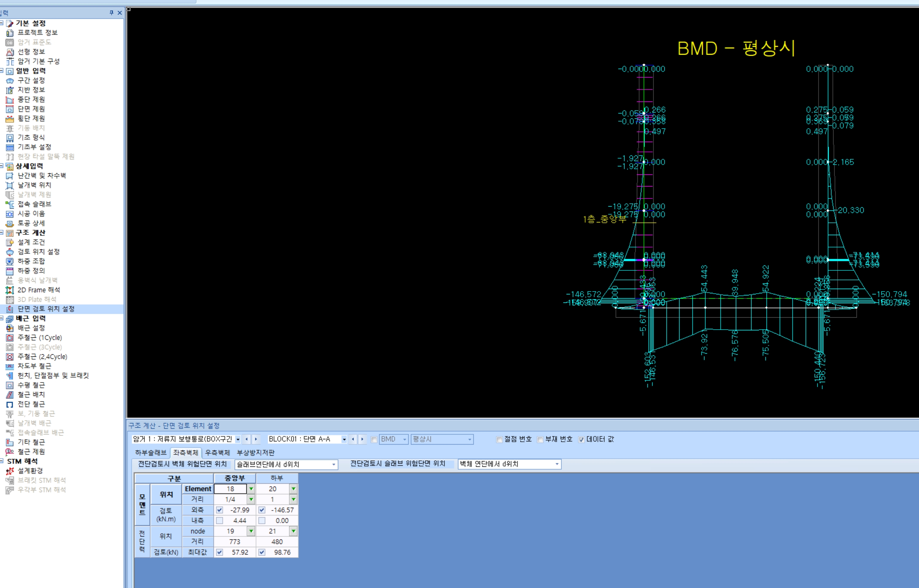Collapse the 구조 계산 tree group
The width and height of the screenshot is (919, 588).
pyautogui.click(x=2, y=233)
